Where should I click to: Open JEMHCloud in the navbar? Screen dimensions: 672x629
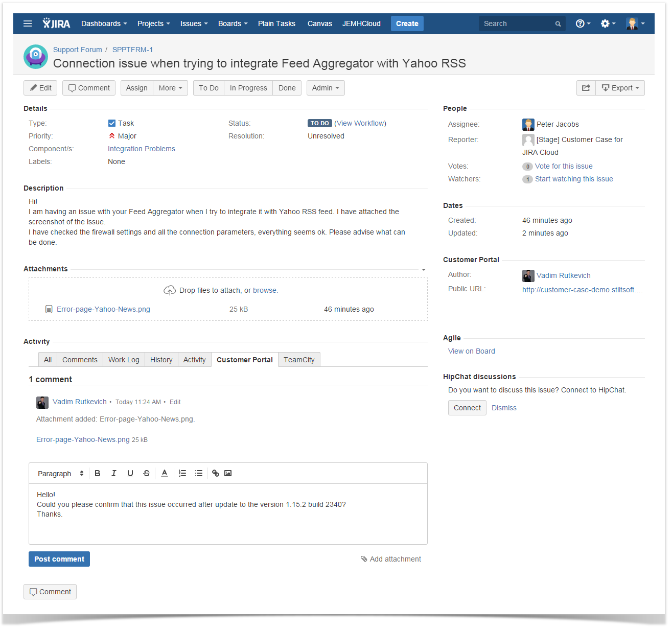pos(361,24)
